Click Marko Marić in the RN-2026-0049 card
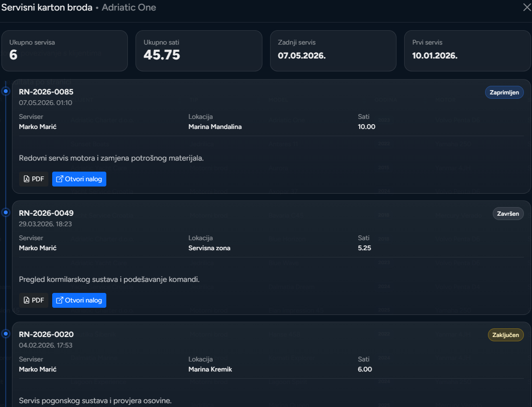532x407 pixels. [38, 248]
